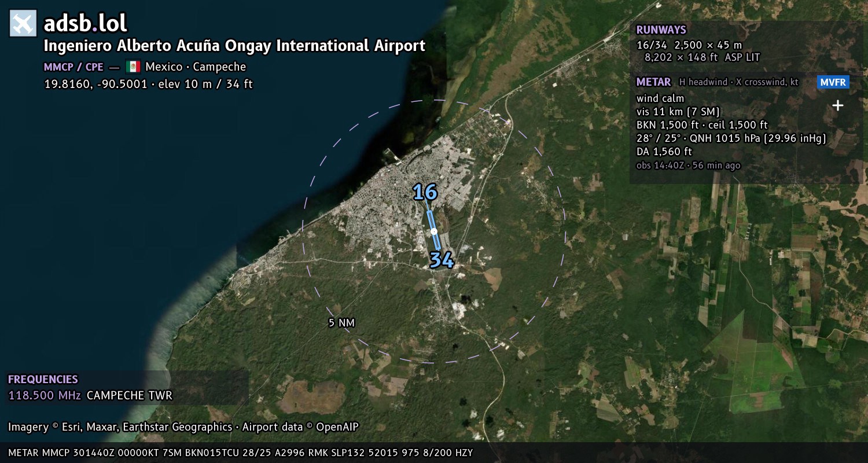The width and height of the screenshot is (868, 463).
Task: Click the Mexico flag icon
Action: [133, 67]
